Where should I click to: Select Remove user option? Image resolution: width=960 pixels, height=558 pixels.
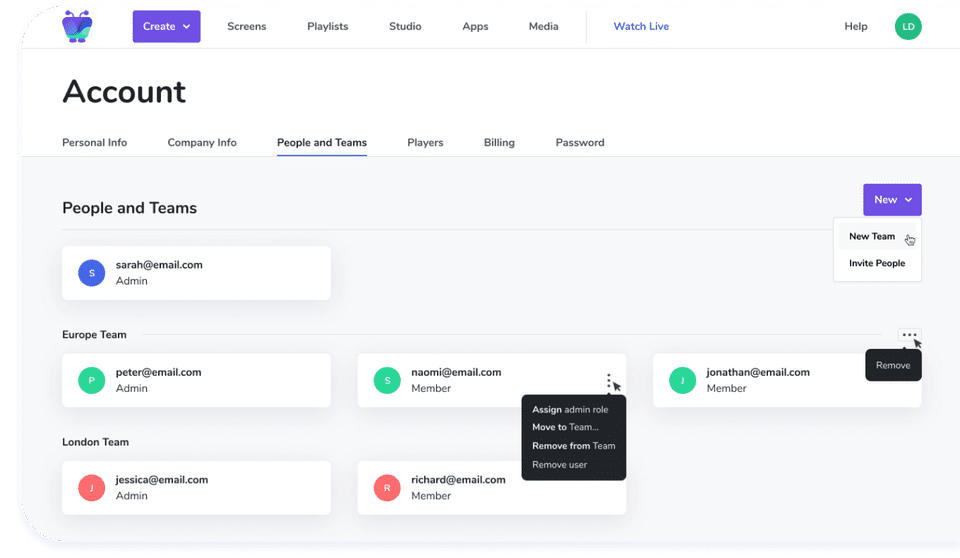(x=560, y=465)
